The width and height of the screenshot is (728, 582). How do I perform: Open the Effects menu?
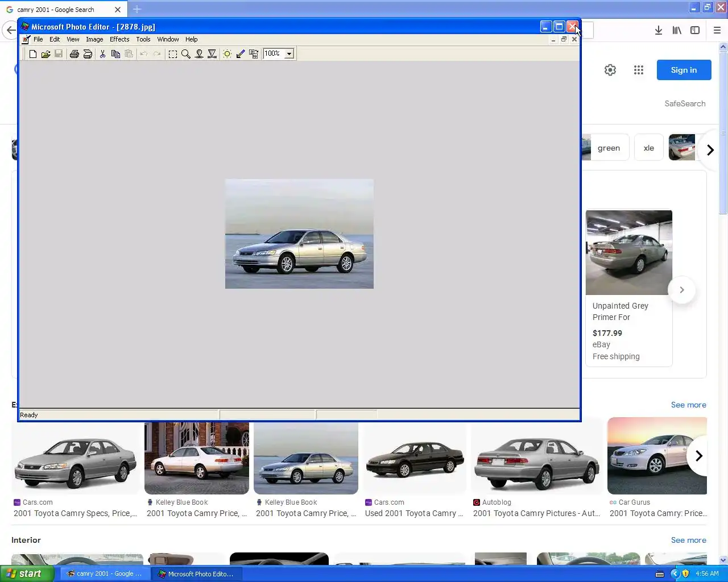click(119, 39)
